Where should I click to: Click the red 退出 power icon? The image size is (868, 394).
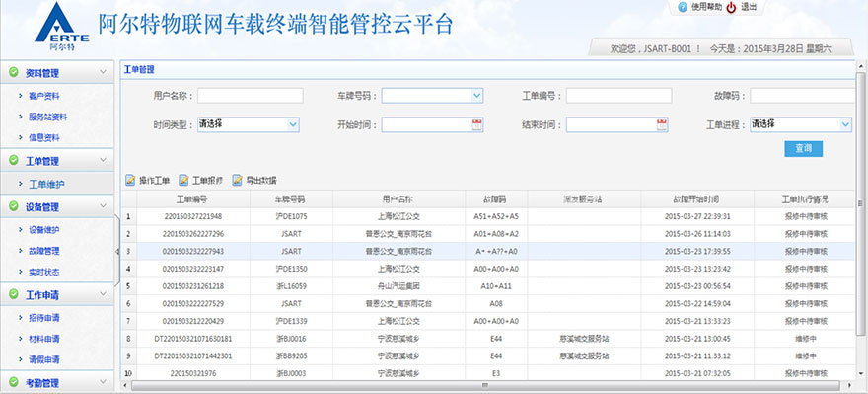point(731,8)
